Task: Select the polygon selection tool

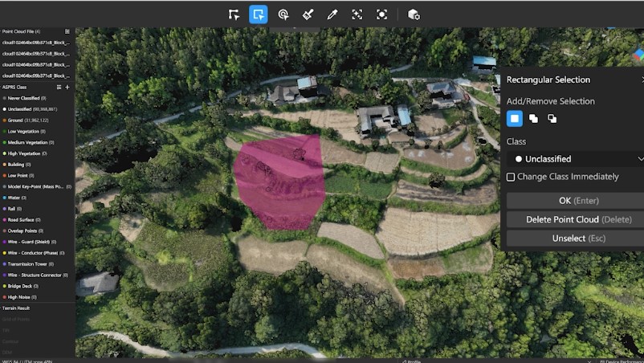Action: click(x=234, y=14)
